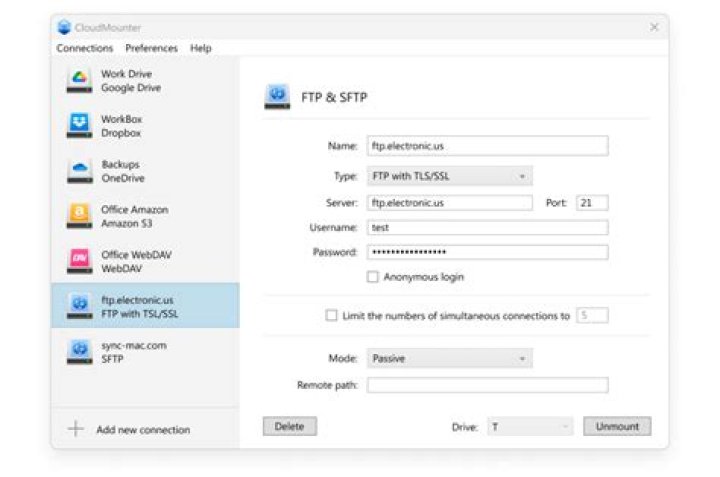Open the Drive letter dropdown
This screenshot has height=477, width=720.
530,426
